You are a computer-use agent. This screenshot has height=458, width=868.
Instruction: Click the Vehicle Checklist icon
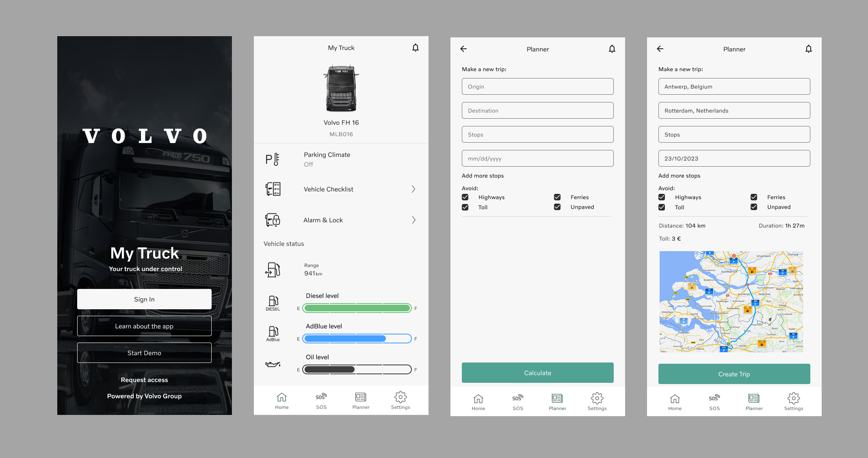click(273, 189)
